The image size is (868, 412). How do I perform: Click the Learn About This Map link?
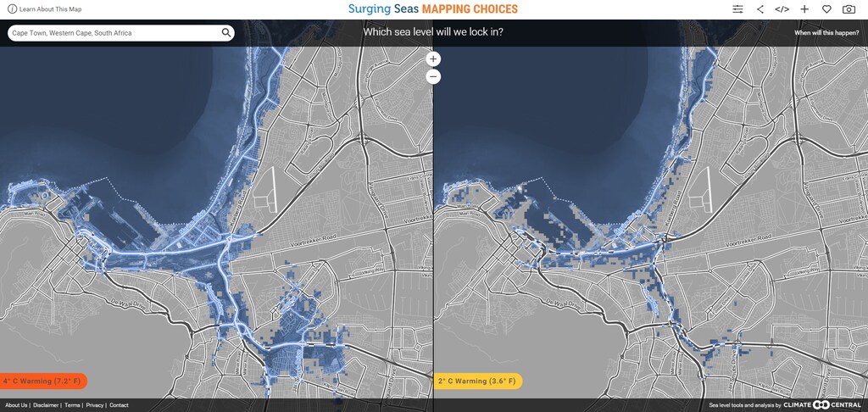click(50, 9)
